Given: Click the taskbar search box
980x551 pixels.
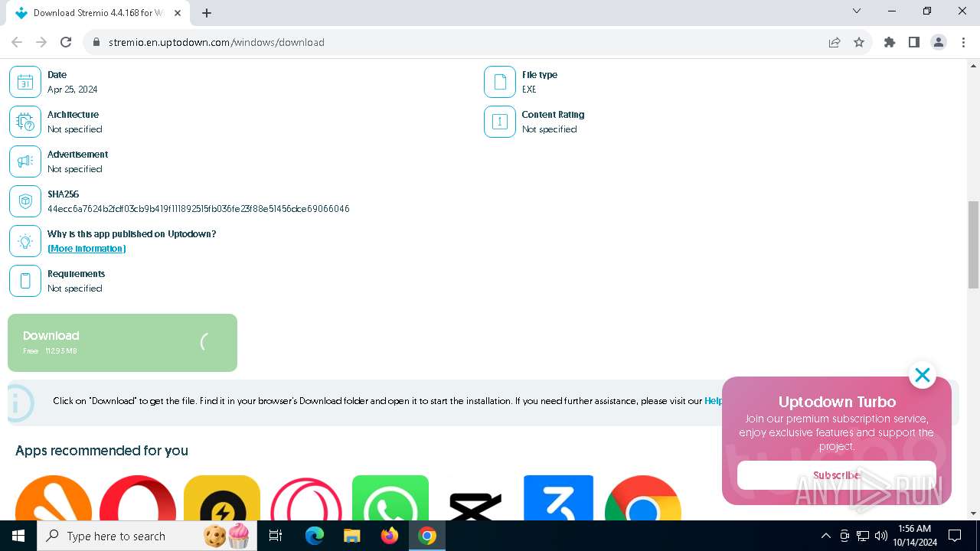Looking at the screenshot, I should (147, 536).
